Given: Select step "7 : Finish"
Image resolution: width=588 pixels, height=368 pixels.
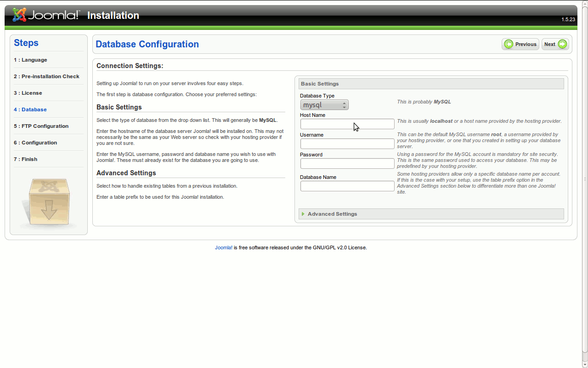Looking at the screenshot, I should click(26, 159).
